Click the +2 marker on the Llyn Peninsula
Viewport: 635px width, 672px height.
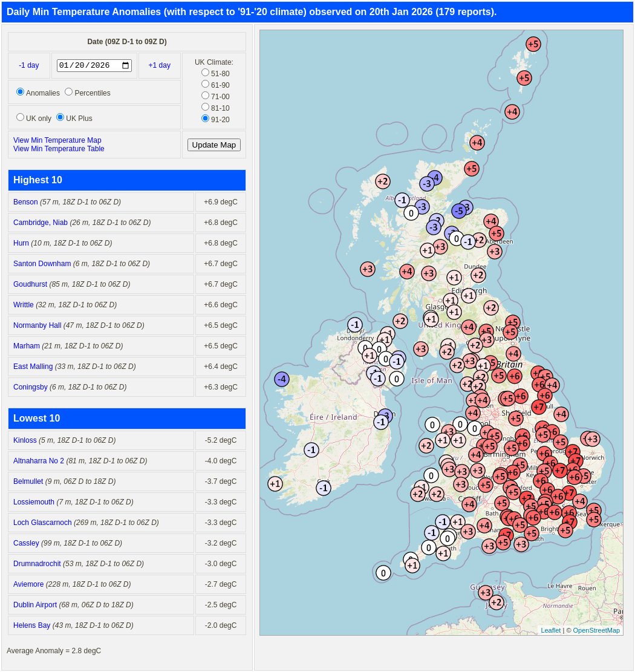tap(426, 446)
